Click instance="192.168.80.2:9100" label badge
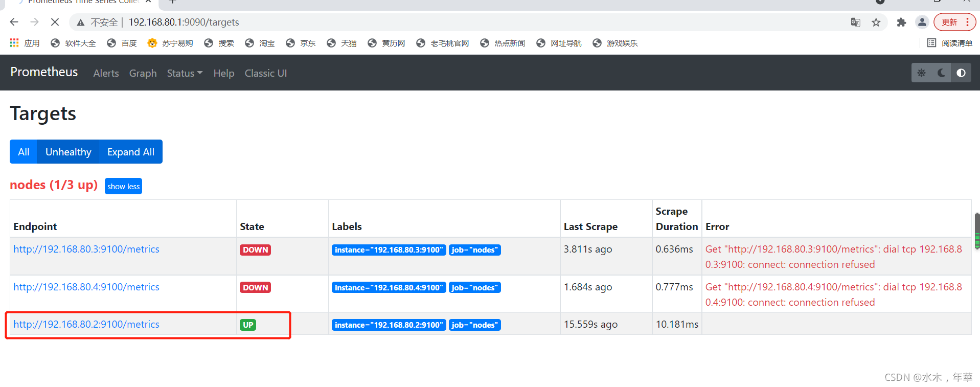 tap(389, 325)
